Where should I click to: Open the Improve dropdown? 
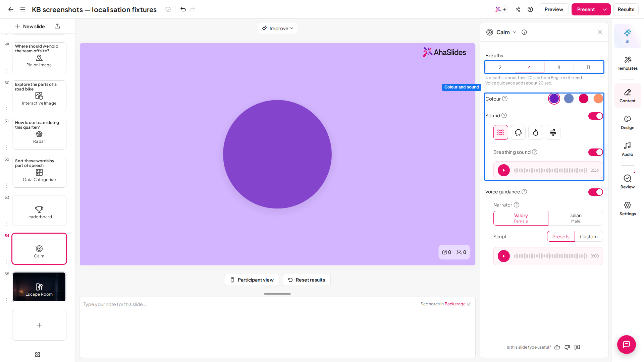277,28
